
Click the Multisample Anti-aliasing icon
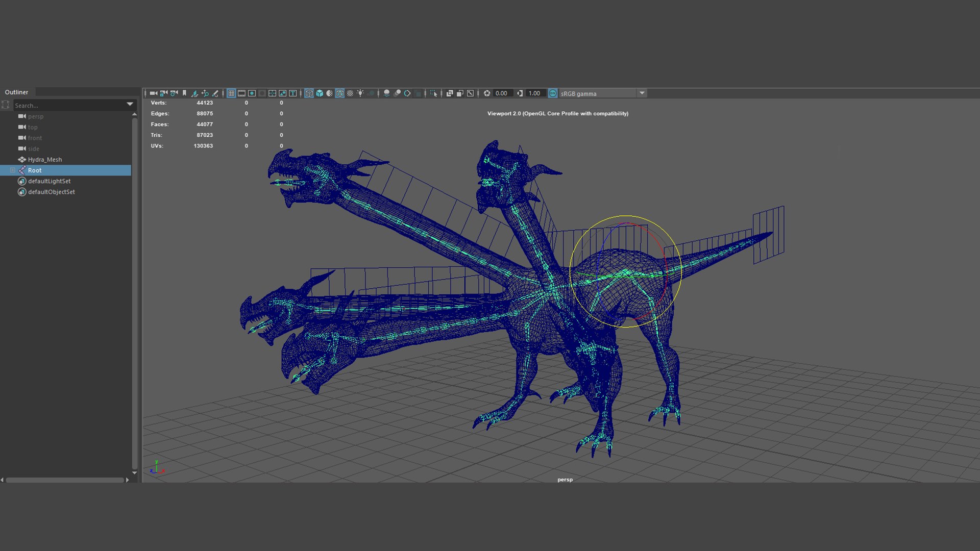click(x=407, y=93)
